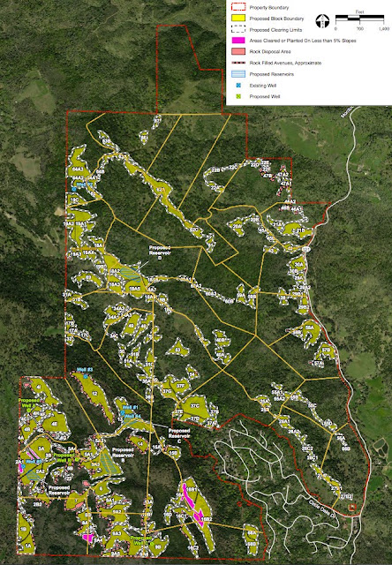Click the Existing Well blue legend symbol
The height and width of the screenshot is (565, 392).
(238, 86)
